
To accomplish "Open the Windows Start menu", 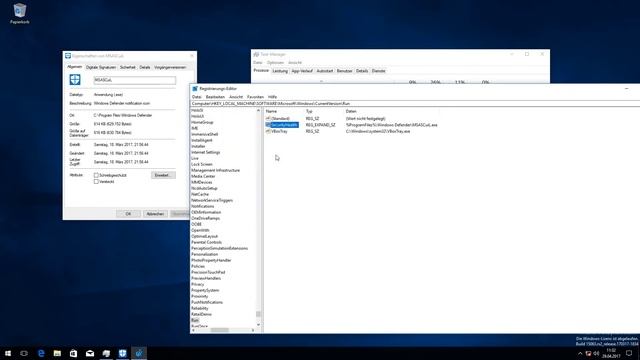I will [8, 353].
